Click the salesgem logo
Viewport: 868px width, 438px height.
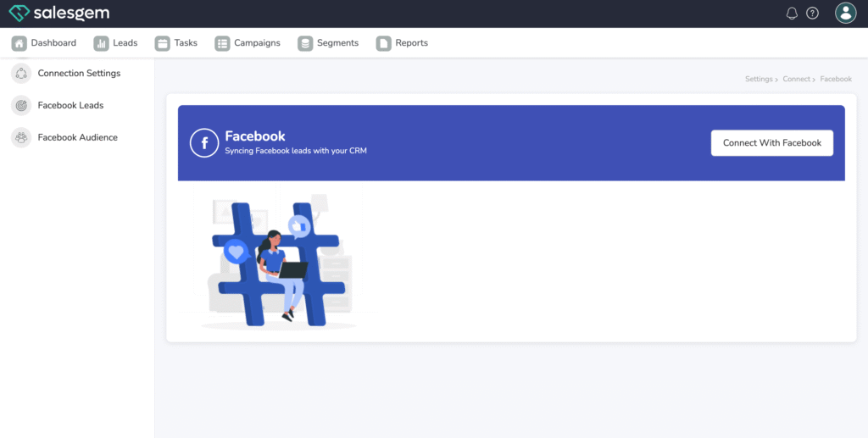click(x=58, y=14)
